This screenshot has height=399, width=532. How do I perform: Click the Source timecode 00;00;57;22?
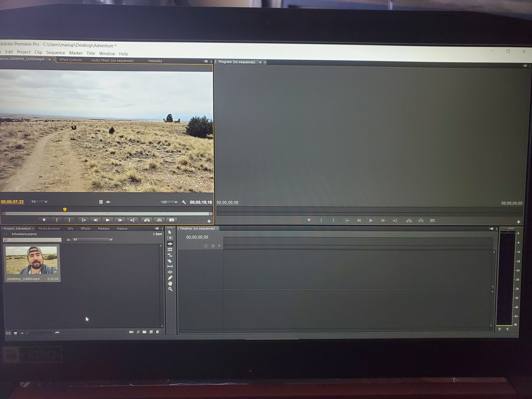12,202
